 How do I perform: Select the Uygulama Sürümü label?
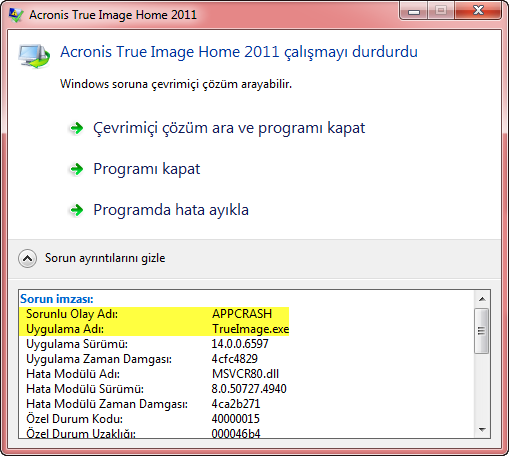pyautogui.click(x=77, y=344)
